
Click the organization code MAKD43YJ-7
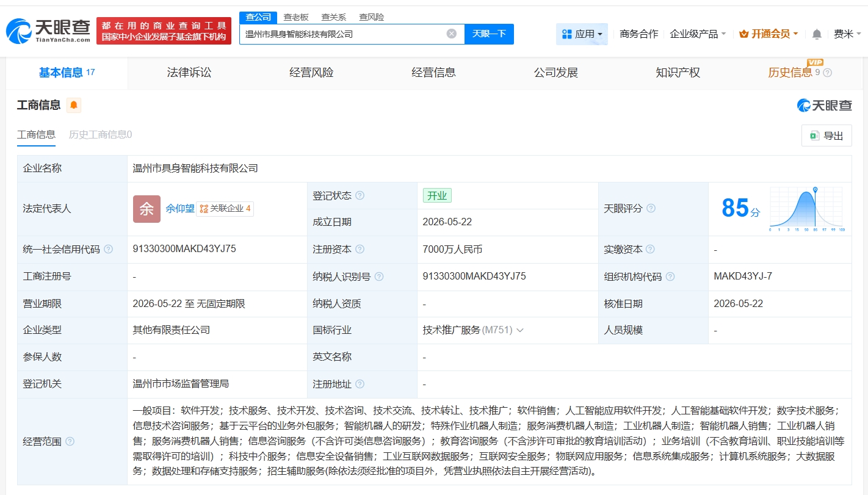click(x=743, y=276)
